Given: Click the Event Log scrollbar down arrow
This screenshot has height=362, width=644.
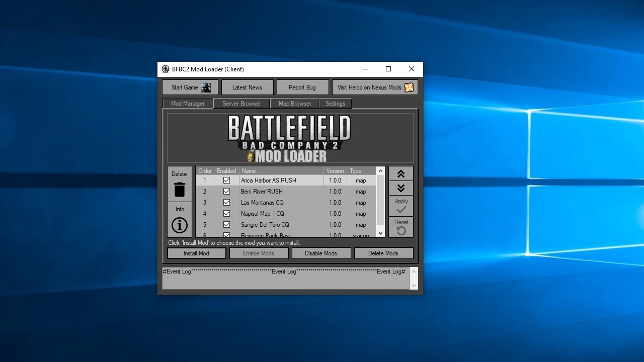Looking at the screenshot, I should pyautogui.click(x=414, y=285).
